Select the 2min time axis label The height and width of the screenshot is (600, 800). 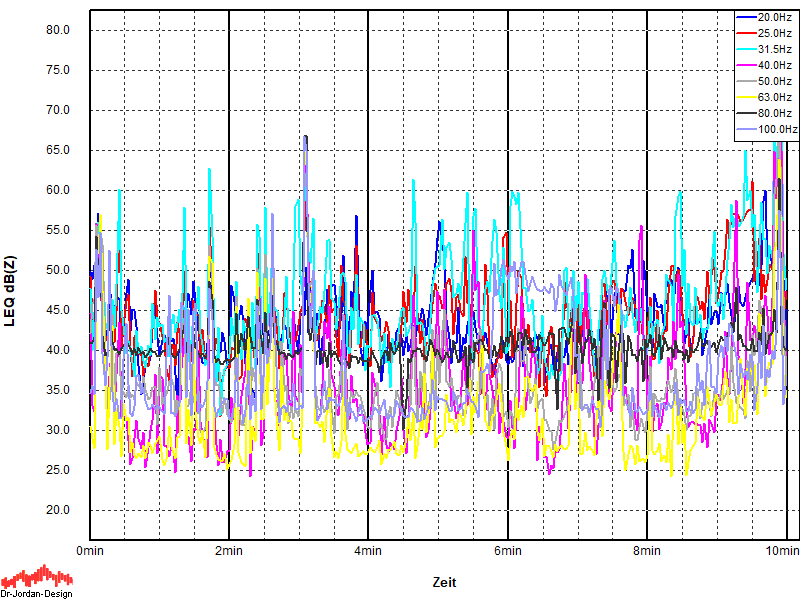(x=229, y=551)
